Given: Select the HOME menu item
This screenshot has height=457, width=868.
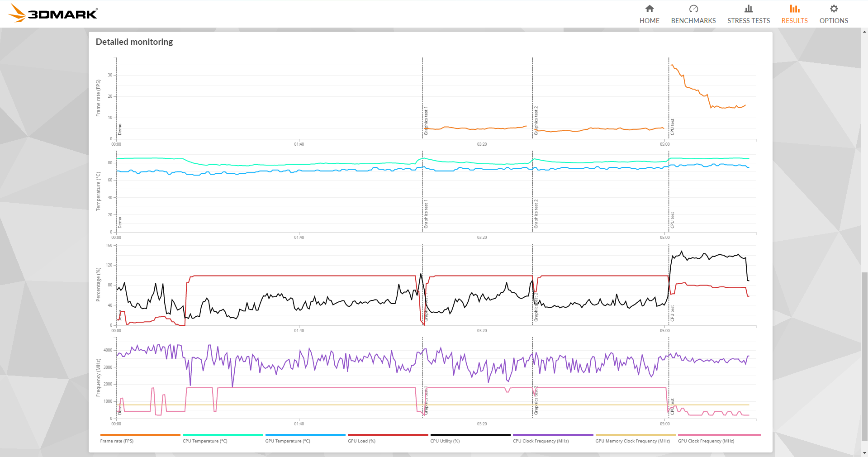Looking at the screenshot, I should coord(649,20).
